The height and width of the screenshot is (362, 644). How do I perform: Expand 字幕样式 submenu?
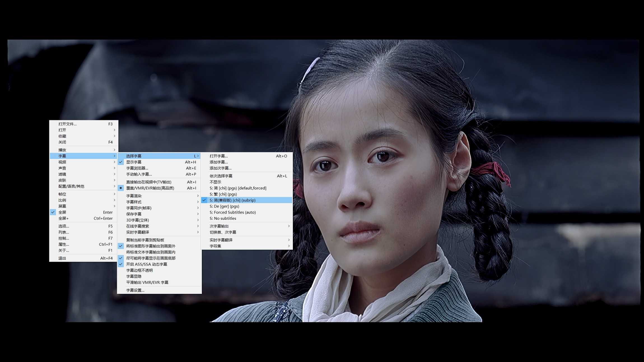(x=159, y=202)
